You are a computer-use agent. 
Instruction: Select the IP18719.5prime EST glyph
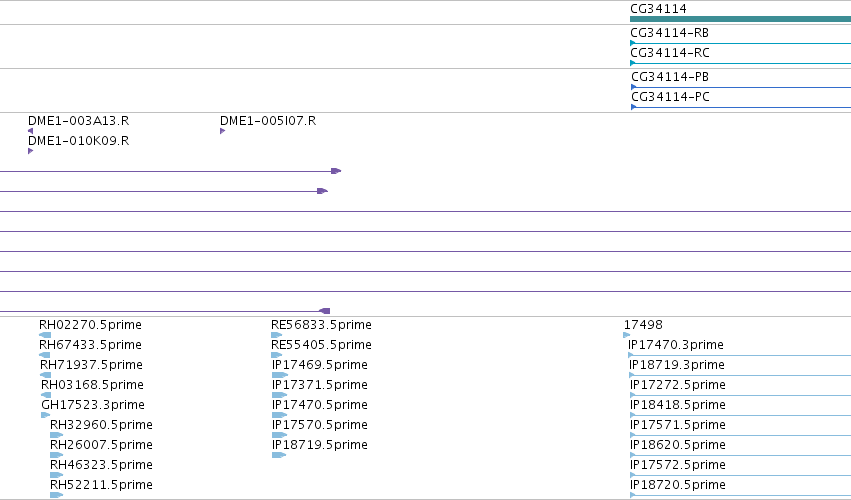(279, 455)
